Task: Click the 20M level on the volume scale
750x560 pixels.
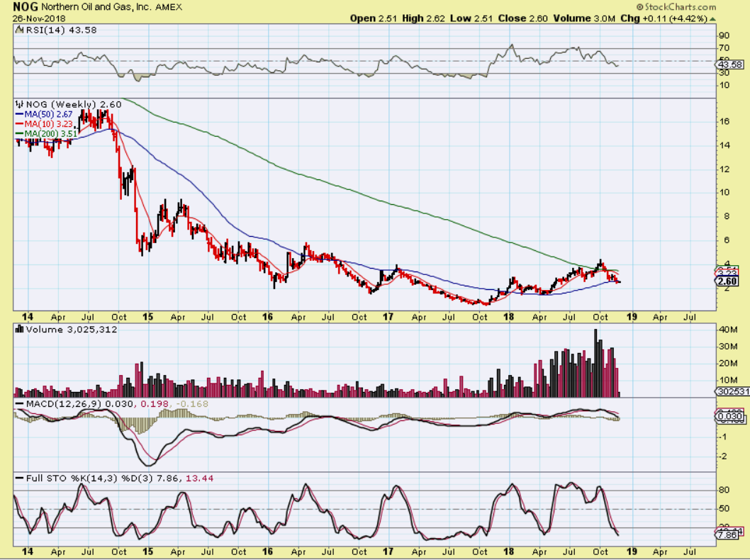Action: coord(727,364)
